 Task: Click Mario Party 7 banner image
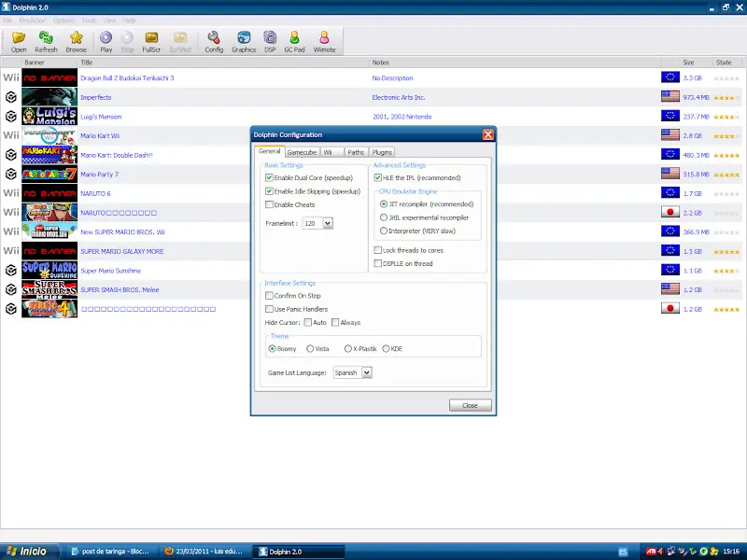click(49, 175)
